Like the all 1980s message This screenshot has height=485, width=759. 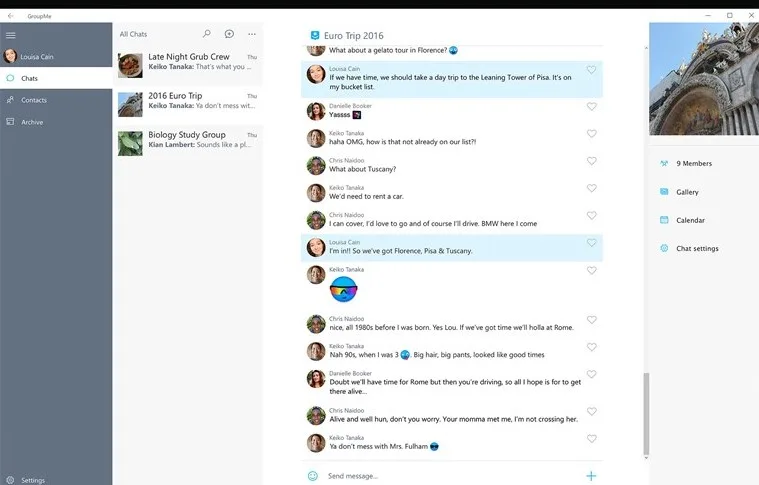[592, 319]
